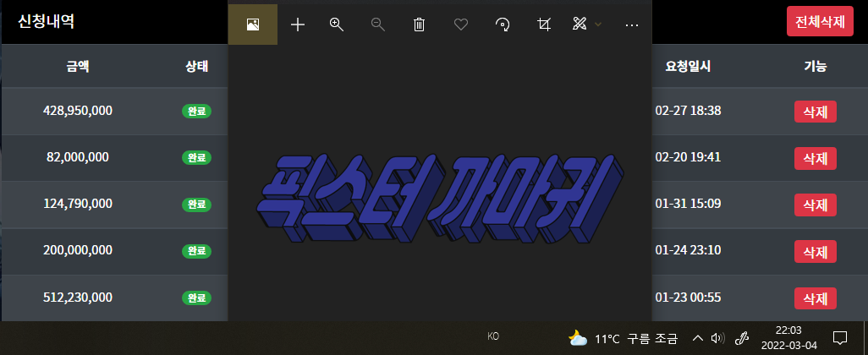Click the 전체삭제 button
The width and height of the screenshot is (868, 355).
(820, 22)
